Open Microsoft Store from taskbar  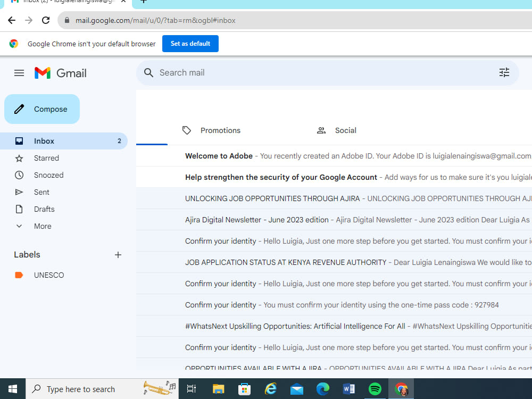(x=244, y=389)
